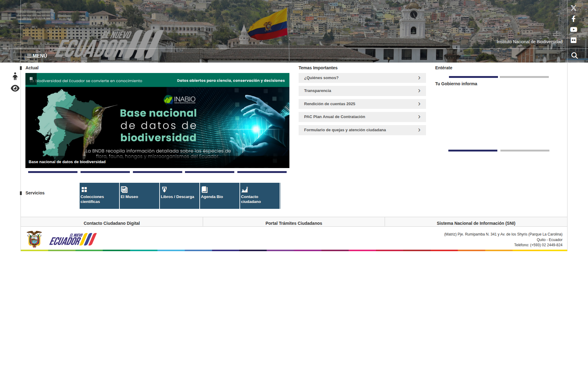
Task: Click the Instituto Nacional de Biodiversidad title
Action: 530,42
